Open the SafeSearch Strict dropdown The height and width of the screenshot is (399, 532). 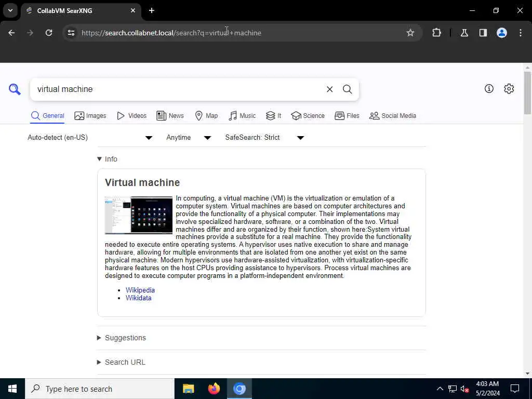264,137
